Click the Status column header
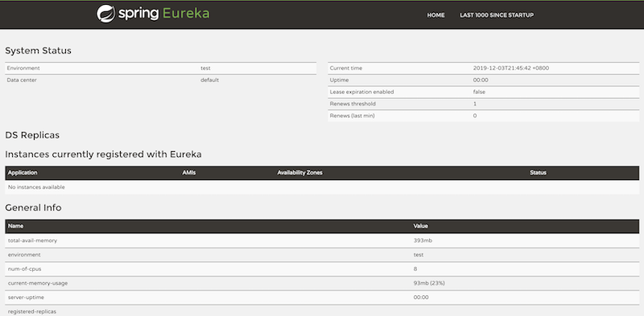The height and width of the screenshot is (316, 644). coord(538,173)
